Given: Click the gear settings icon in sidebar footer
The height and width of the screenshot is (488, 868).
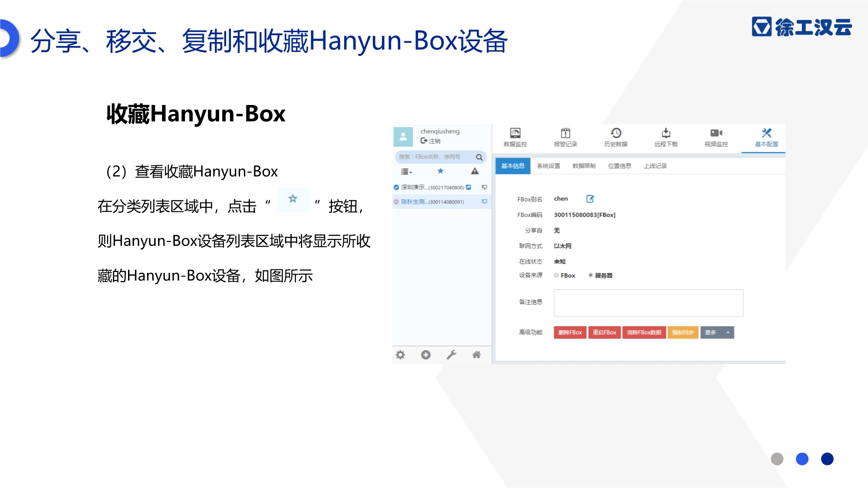Looking at the screenshot, I should pyautogui.click(x=400, y=355).
